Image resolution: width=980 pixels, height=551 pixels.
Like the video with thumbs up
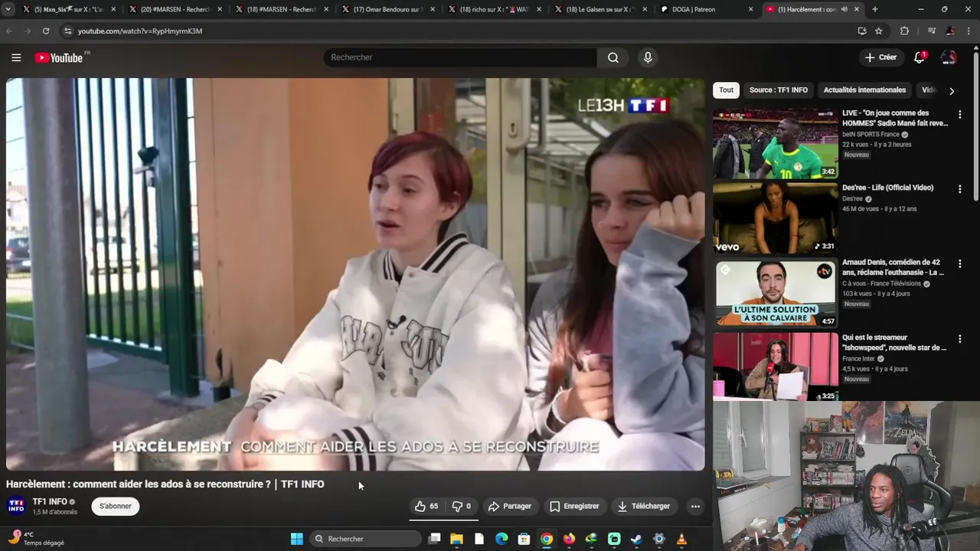(426, 506)
